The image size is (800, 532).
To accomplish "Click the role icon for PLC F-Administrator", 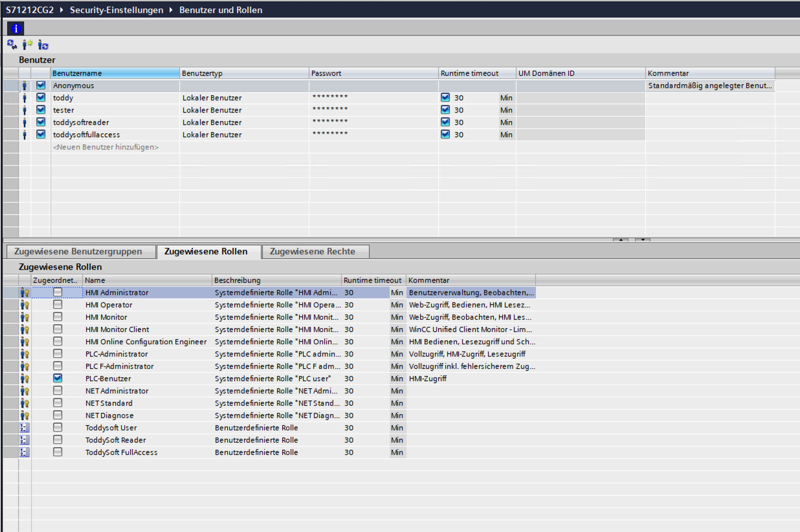I will tap(25, 366).
